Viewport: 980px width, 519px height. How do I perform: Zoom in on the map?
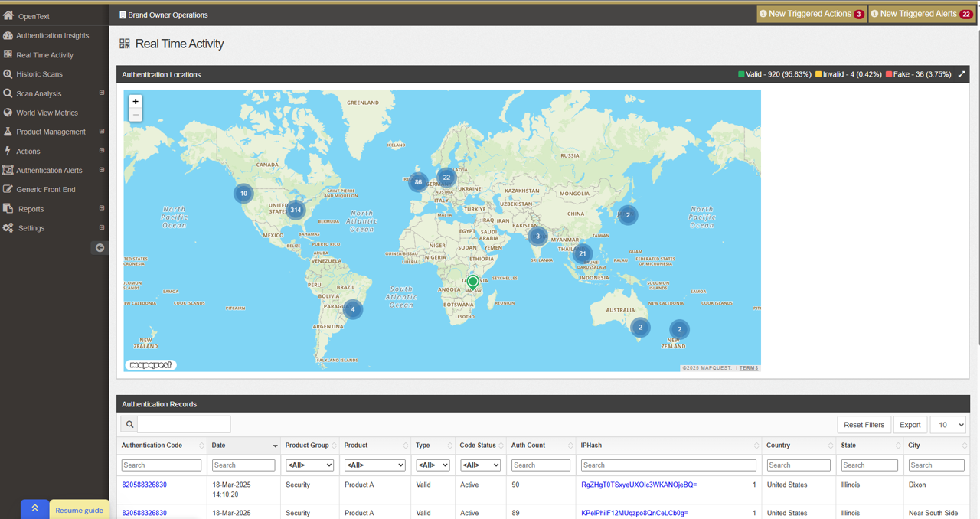pos(136,101)
